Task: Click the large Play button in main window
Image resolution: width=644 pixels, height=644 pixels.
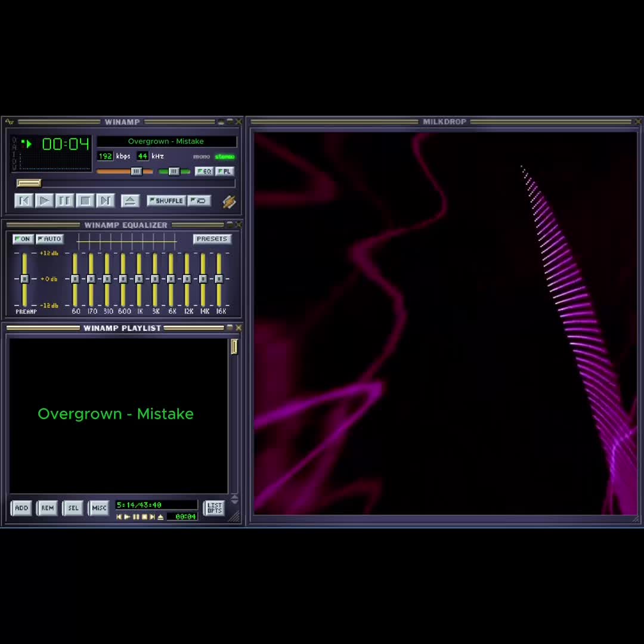Action: coord(44,200)
